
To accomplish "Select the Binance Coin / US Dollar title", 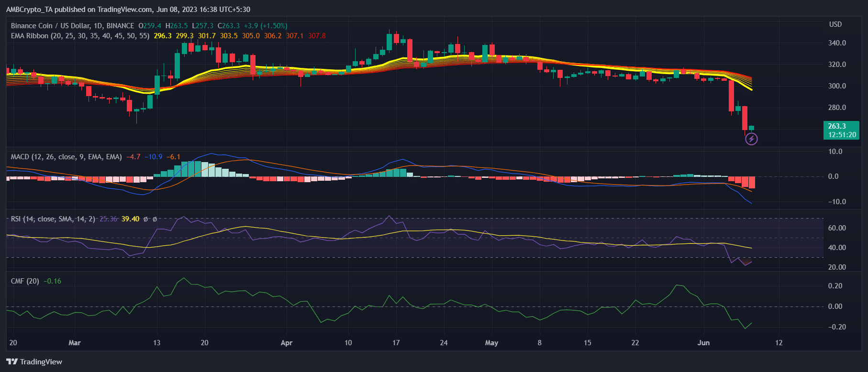I will 72,26.
